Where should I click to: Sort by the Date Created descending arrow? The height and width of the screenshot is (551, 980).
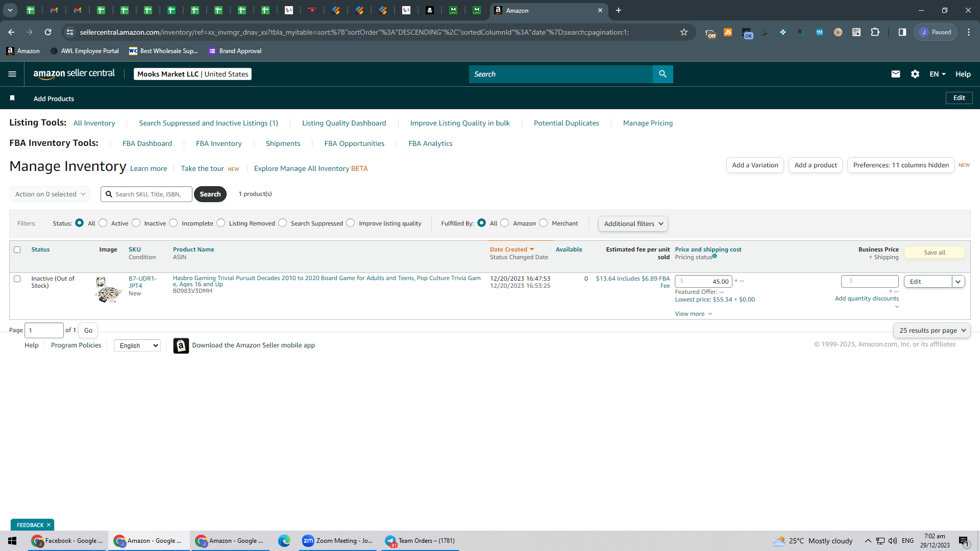click(x=532, y=249)
